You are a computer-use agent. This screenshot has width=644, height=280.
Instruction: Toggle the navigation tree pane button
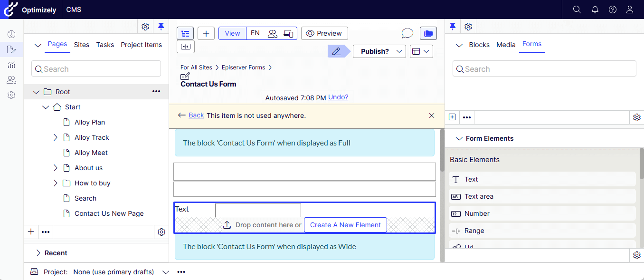coord(185,33)
